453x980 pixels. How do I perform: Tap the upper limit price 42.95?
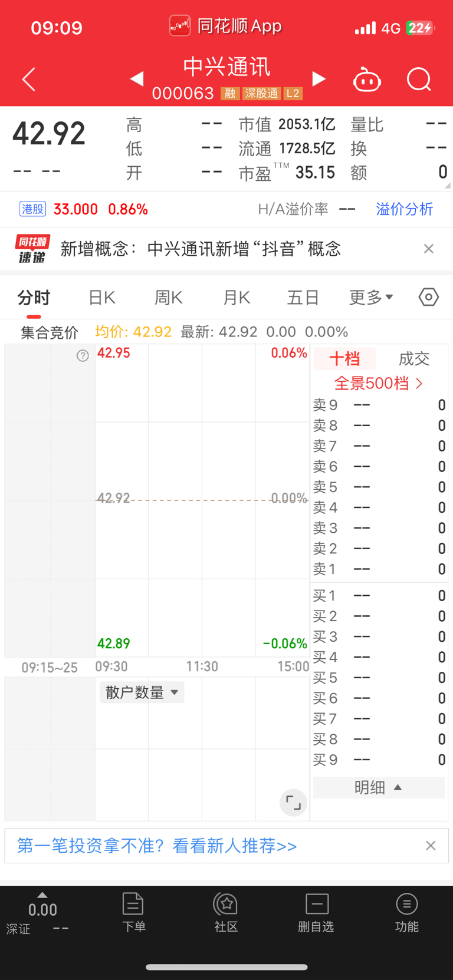pyautogui.click(x=113, y=353)
